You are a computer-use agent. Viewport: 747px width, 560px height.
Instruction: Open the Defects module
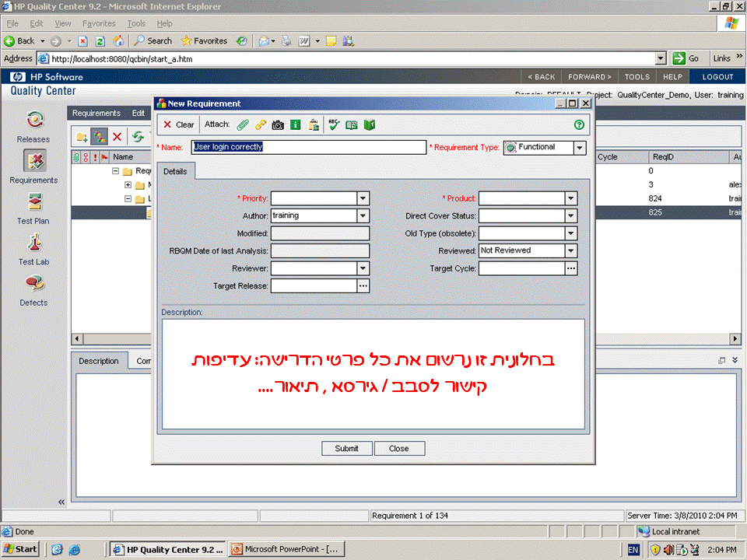33,290
